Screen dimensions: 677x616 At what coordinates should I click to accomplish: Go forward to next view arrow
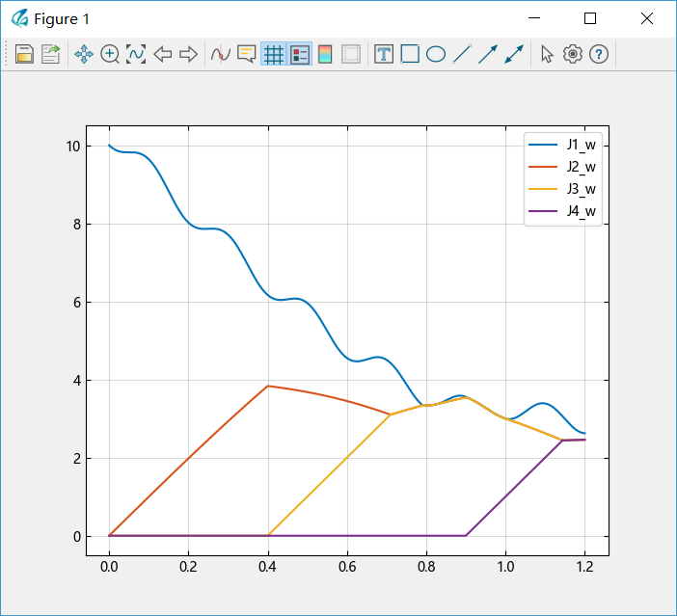[188, 54]
